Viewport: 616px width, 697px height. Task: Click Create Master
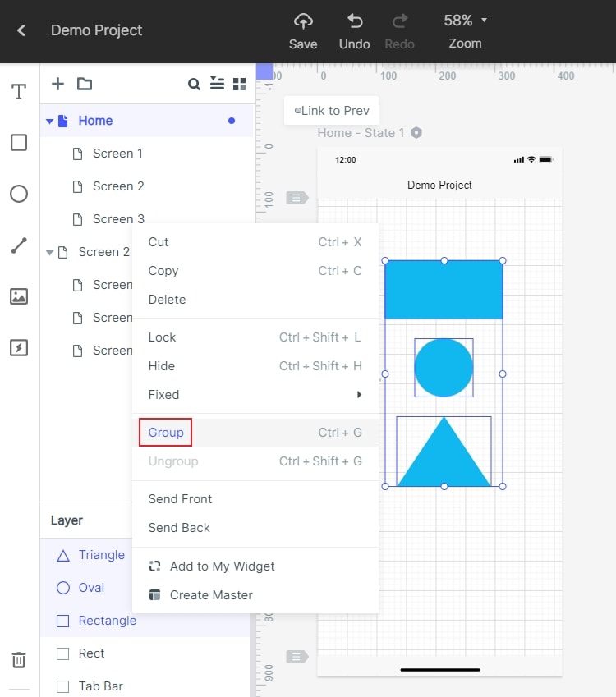pos(255,595)
